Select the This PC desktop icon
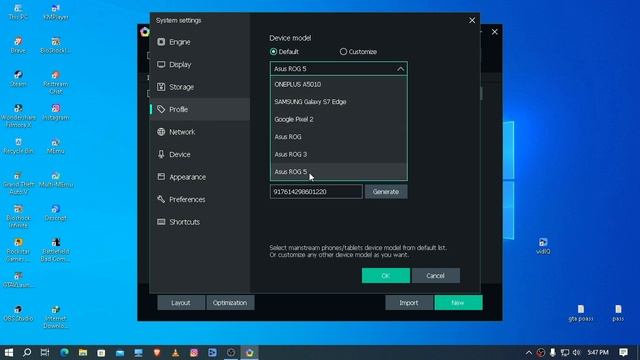The image size is (640, 360). point(18,12)
